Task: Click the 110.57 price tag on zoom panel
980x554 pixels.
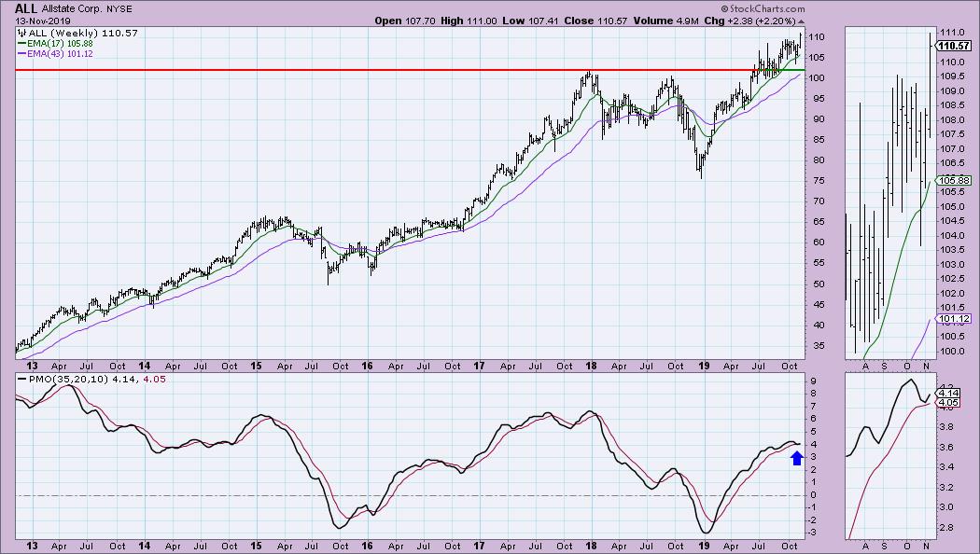Action: 955,46
